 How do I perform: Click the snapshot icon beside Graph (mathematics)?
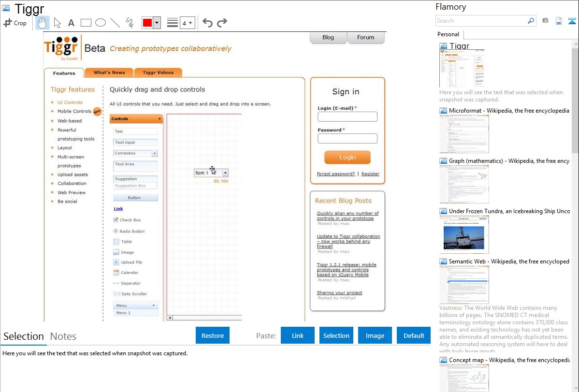click(443, 161)
